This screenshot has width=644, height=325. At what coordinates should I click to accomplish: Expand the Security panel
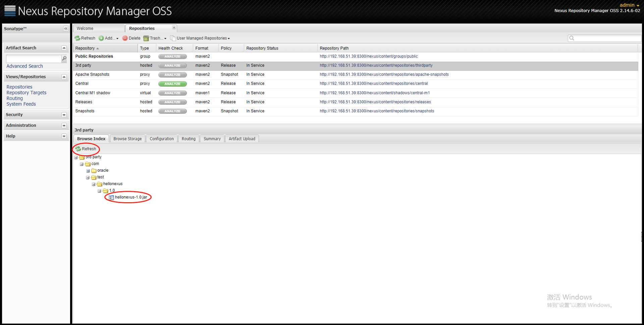[x=64, y=115]
